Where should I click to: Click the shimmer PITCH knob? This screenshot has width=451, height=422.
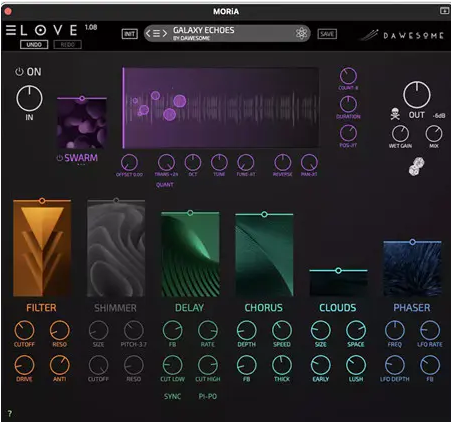point(134,331)
